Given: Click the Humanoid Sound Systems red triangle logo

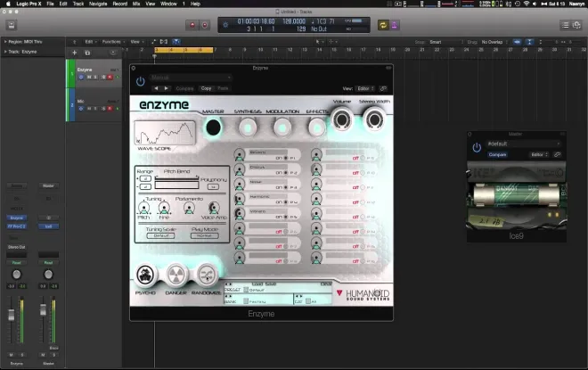Looking at the screenshot, I should pyautogui.click(x=339, y=292).
